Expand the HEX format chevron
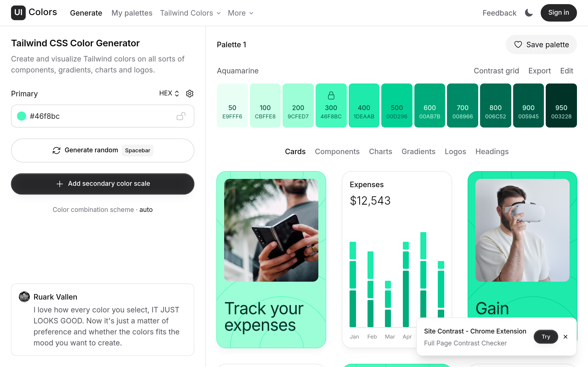 pos(177,93)
